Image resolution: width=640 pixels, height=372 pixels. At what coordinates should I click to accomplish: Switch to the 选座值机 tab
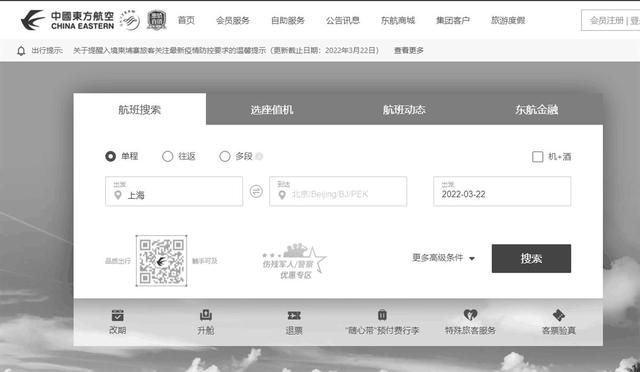pos(272,109)
